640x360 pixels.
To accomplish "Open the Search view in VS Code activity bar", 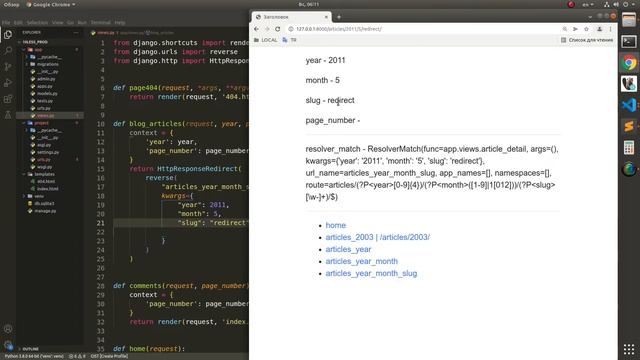I will 8,51.
